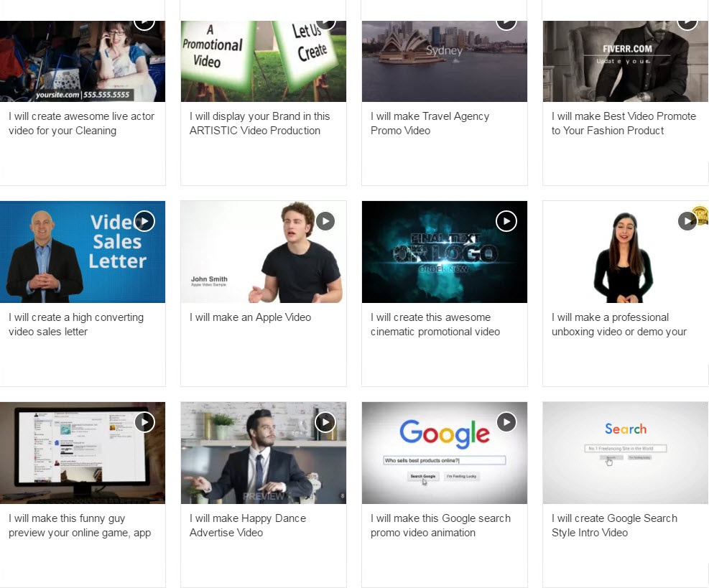The height and width of the screenshot is (588, 709).
Task: Start the Happy Dance video preview
Action: [325, 422]
